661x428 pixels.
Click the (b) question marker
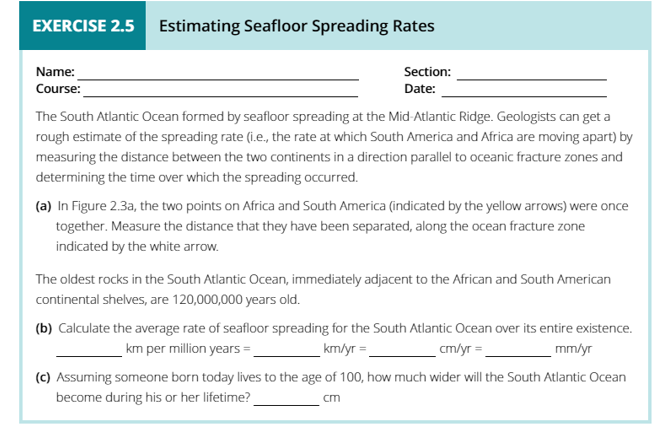[x=44, y=328]
